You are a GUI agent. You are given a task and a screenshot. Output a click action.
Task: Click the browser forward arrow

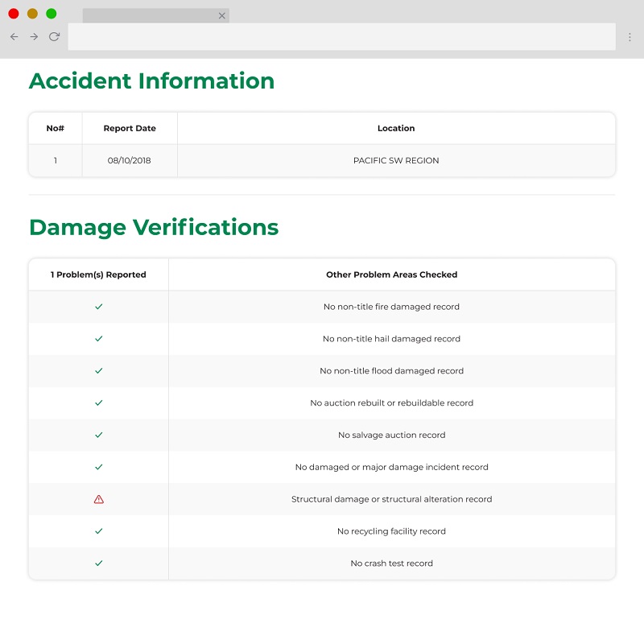(x=34, y=37)
